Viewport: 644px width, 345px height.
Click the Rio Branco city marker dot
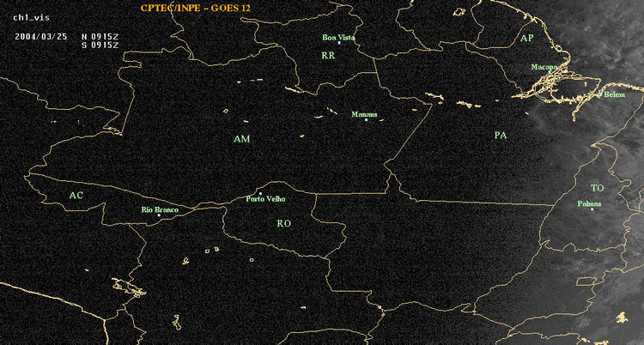(159, 215)
